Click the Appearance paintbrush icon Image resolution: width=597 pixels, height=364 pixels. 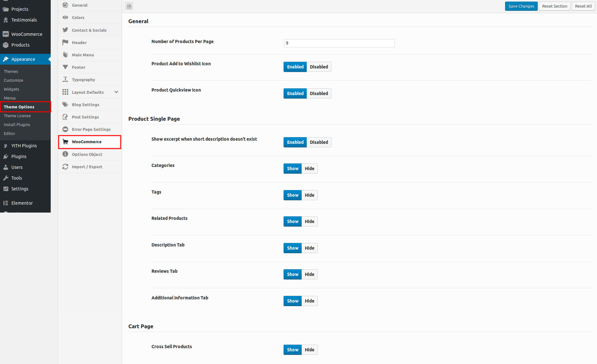(x=6, y=59)
